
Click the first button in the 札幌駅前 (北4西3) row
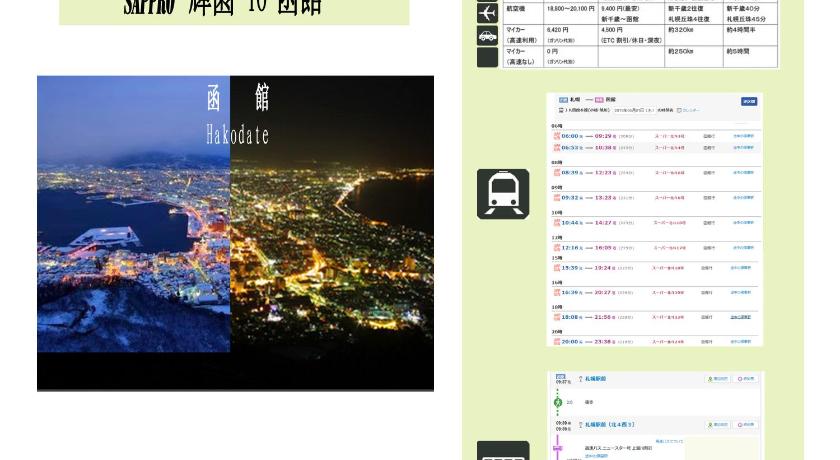(717, 425)
